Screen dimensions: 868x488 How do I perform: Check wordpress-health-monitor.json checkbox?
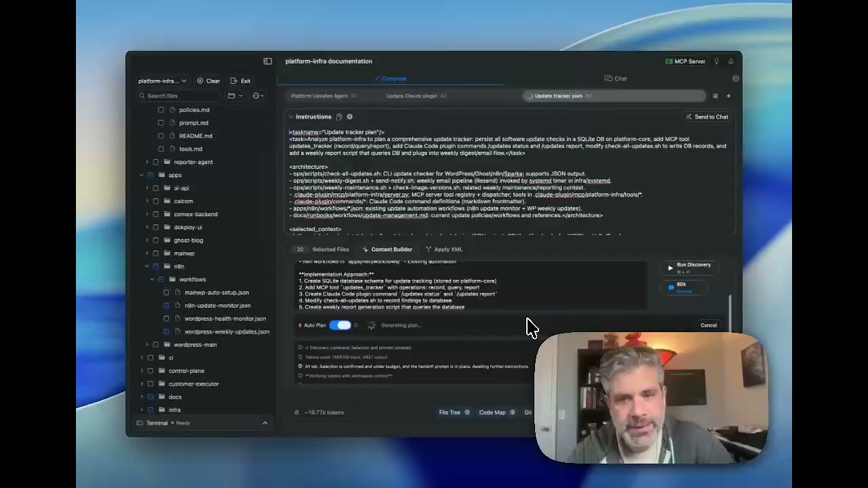(166, 319)
